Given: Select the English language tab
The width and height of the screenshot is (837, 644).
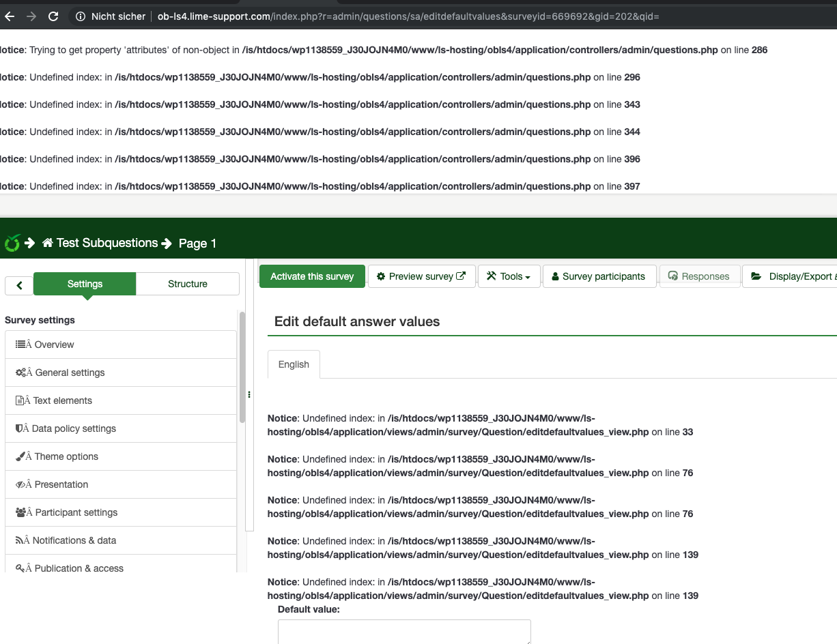Looking at the screenshot, I should (x=294, y=364).
